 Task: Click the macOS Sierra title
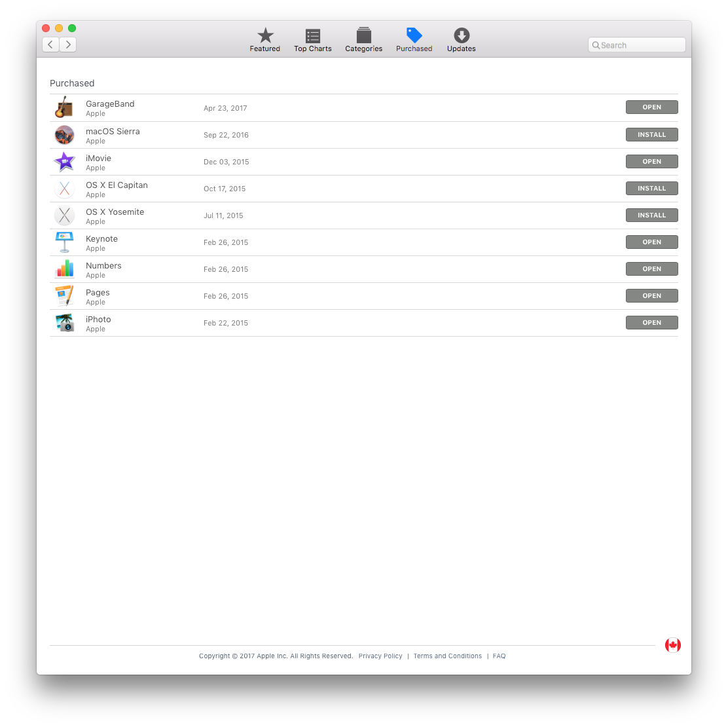tap(113, 132)
